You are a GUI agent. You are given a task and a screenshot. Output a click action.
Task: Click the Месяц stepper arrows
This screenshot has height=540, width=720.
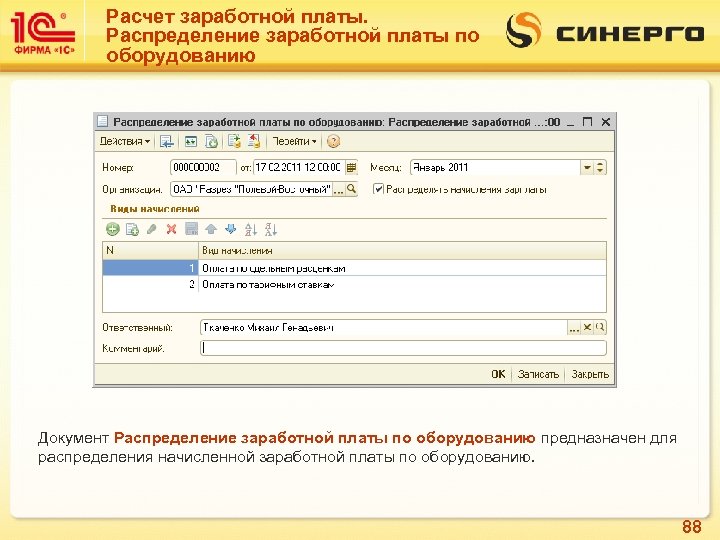[600, 168]
